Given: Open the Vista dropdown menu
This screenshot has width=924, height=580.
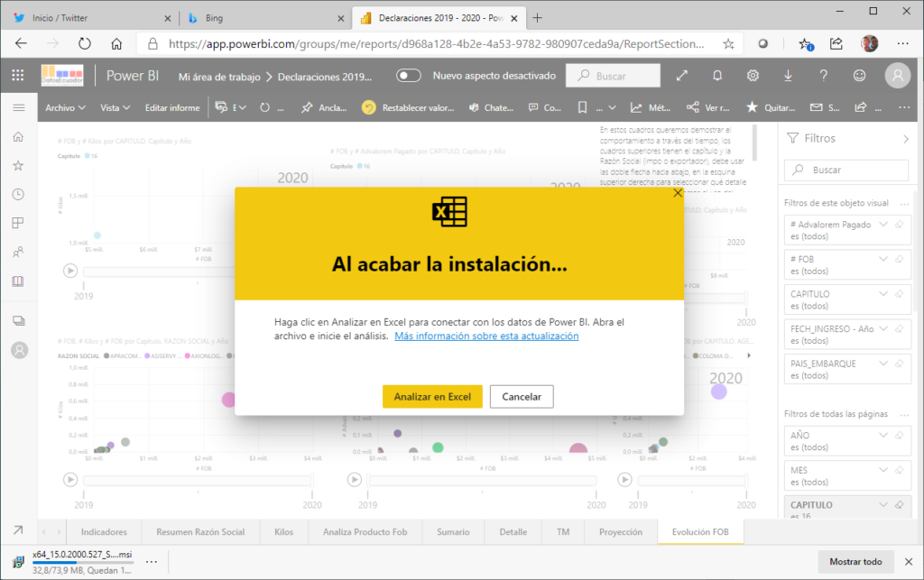Looking at the screenshot, I should pyautogui.click(x=115, y=107).
